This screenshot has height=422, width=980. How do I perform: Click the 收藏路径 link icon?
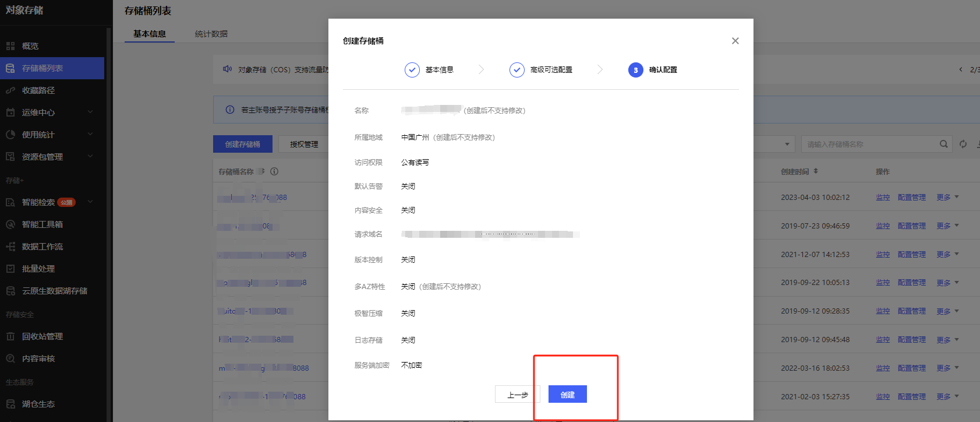click(x=10, y=90)
